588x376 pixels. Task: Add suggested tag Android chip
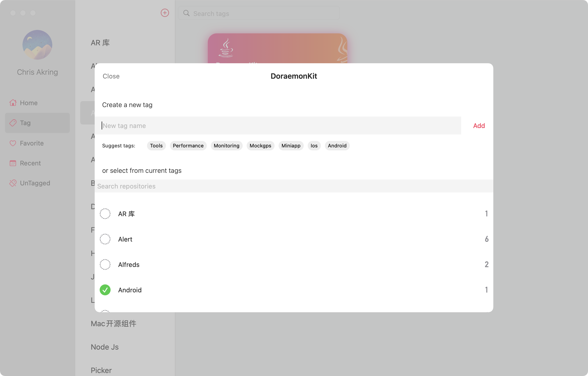point(337,146)
